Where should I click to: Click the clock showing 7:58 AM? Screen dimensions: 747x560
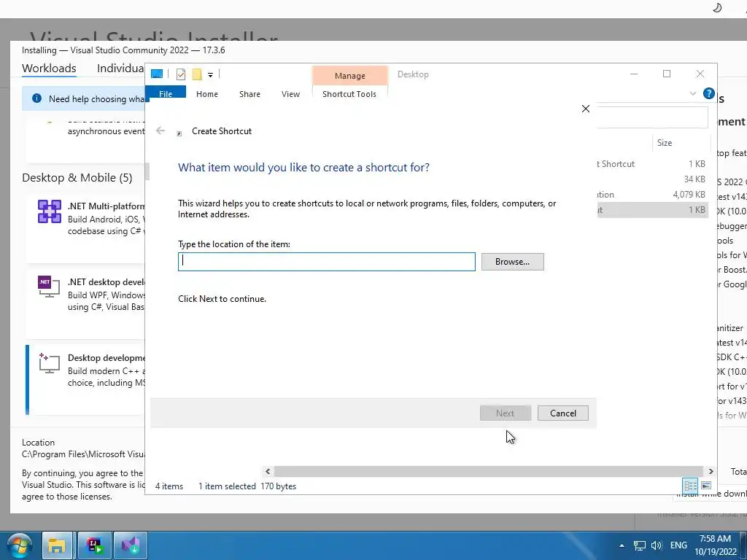(715, 539)
